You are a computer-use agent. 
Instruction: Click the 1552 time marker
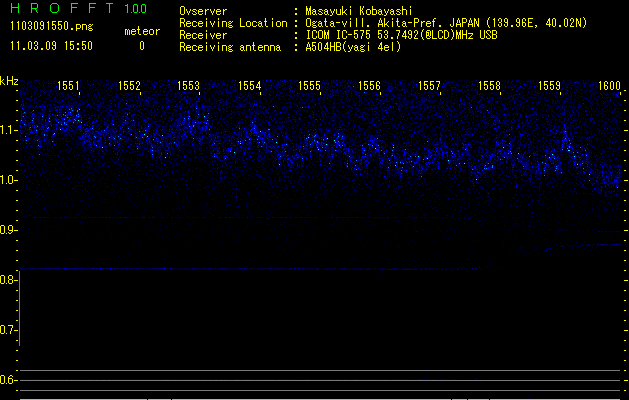click(129, 86)
